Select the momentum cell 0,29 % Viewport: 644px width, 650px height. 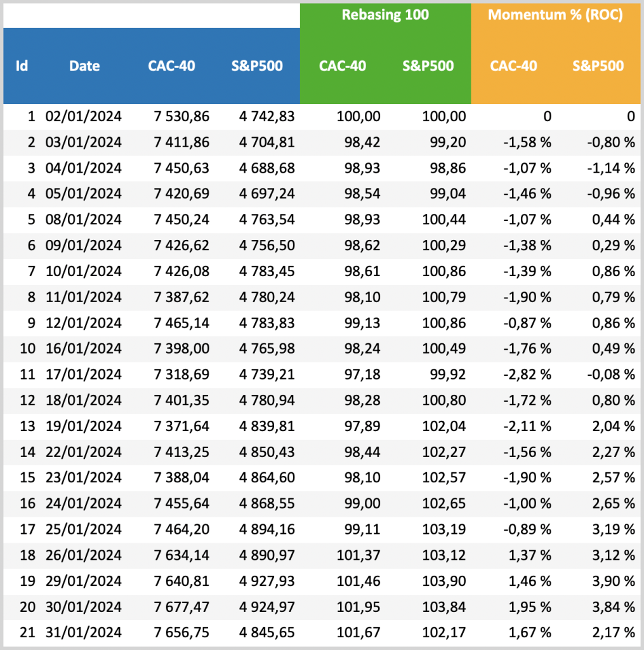point(614,246)
